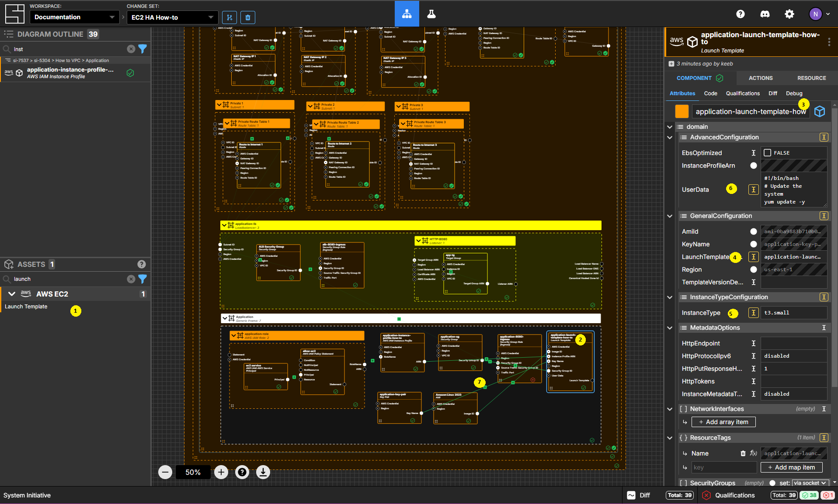Open the lab beaker customize view
Image resolution: width=838 pixels, height=504 pixels.
pos(431,14)
